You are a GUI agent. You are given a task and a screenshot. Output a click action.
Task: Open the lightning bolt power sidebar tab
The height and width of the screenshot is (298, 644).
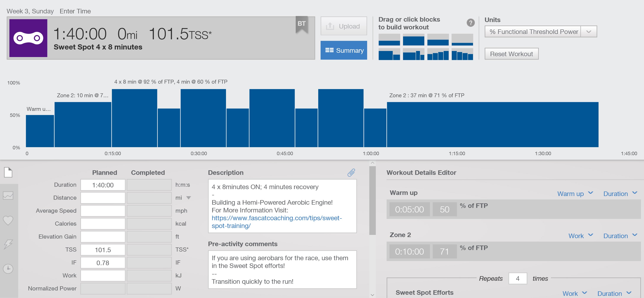click(8, 244)
